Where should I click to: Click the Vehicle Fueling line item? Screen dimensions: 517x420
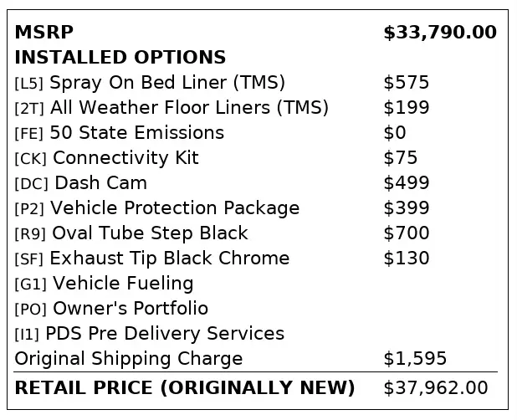(105, 284)
